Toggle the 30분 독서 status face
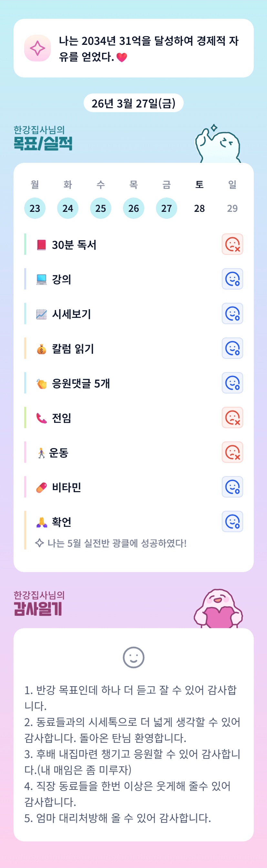This screenshot has height=868, width=267. coord(232,244)
